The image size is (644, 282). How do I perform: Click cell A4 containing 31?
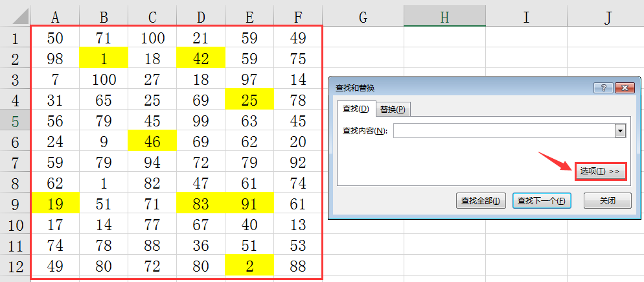tap(55, 100)
